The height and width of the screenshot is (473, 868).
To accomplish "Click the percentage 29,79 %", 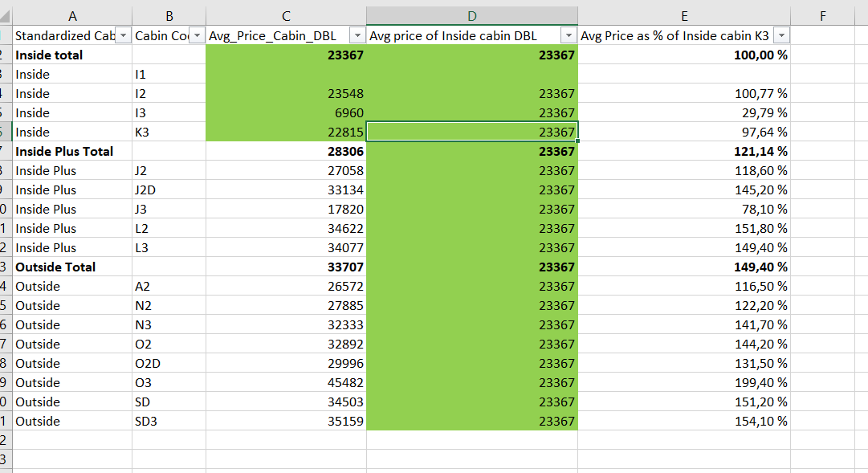I will coord(764,113).
